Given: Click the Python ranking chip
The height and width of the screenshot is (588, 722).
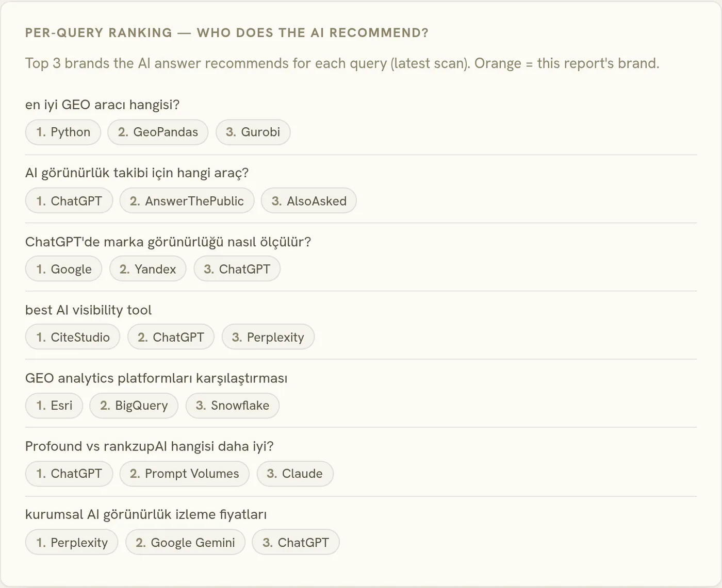Looking at the screenshot, I should point(63,132).
